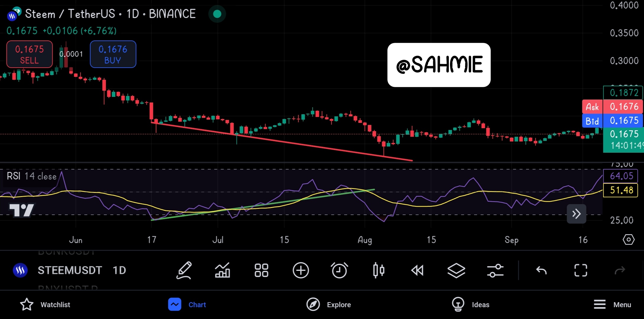Tap the plus circle add icon
This screenshot has height=319, width=644.
pos(301,270)
